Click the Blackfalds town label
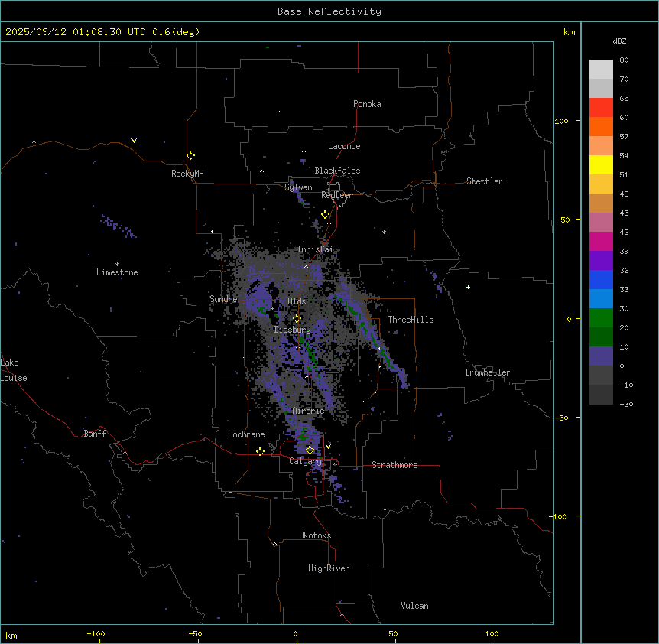 click(x=337, y=171)
